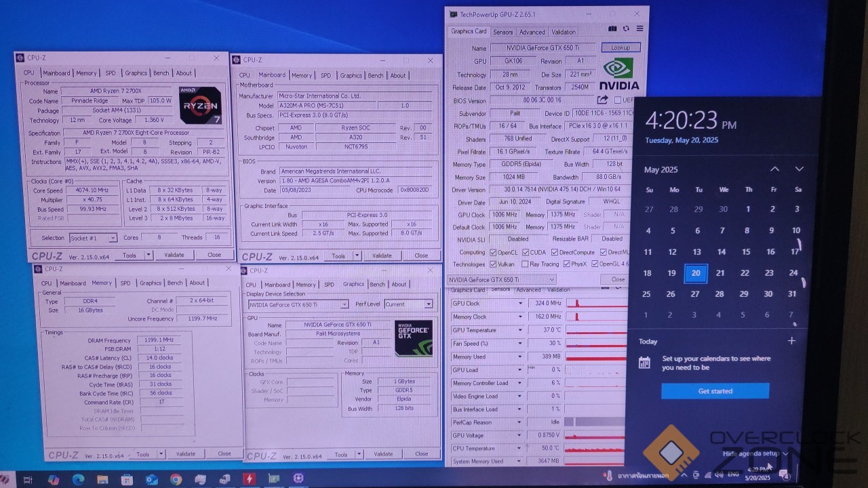Click the GPU-Z screenshot camera icon

tap(613, 28)
